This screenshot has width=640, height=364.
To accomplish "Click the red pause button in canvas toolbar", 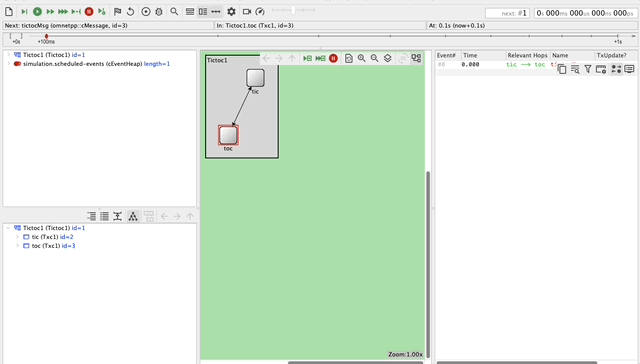I will [333, 58].
